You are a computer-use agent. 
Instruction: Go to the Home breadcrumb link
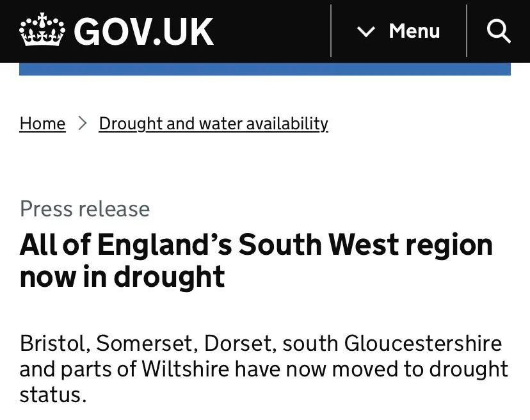43,124
